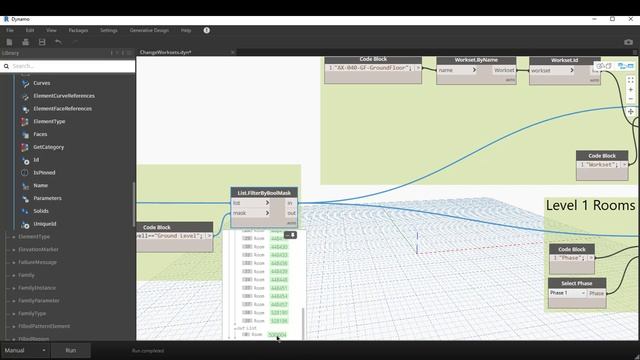Click the preview list vertical scrollbar
The width and height of the screenshot is (640, 360).
coord(303,323)
